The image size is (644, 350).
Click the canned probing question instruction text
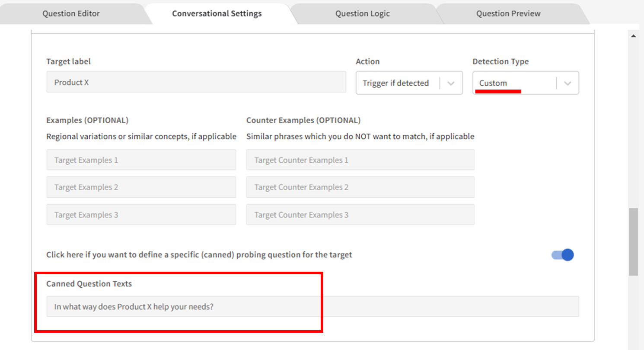(199, 255)
